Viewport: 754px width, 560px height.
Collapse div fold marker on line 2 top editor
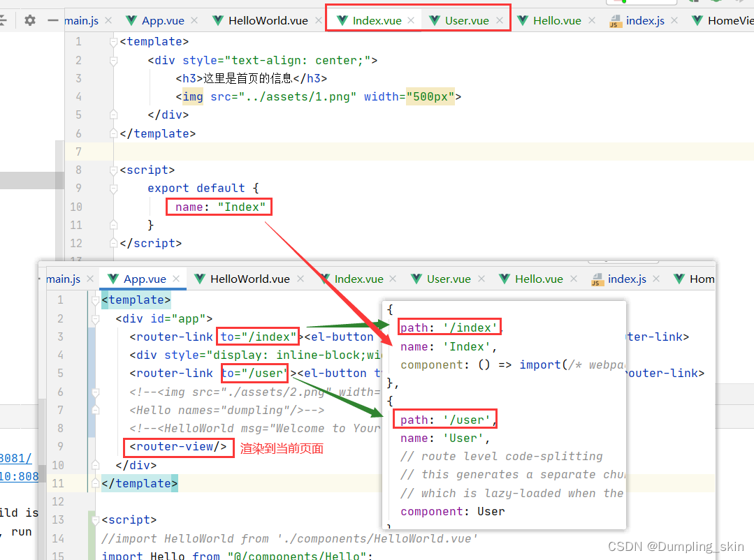point(113,61)
